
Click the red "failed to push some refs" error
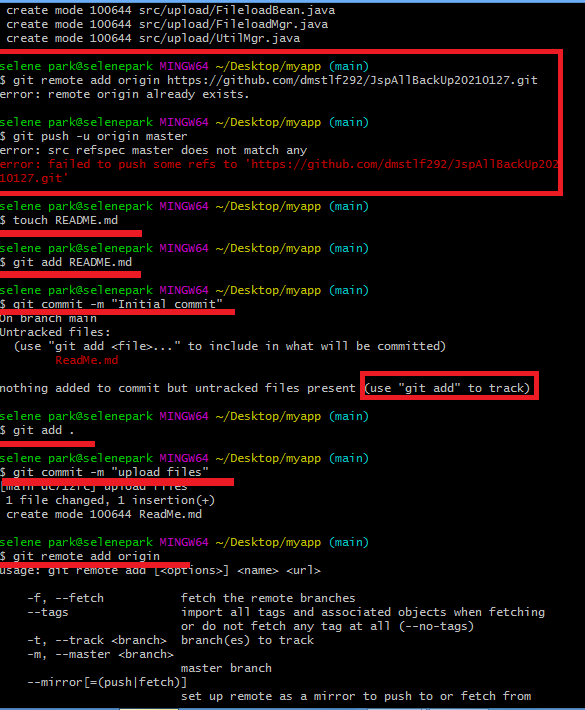[279, 171]
